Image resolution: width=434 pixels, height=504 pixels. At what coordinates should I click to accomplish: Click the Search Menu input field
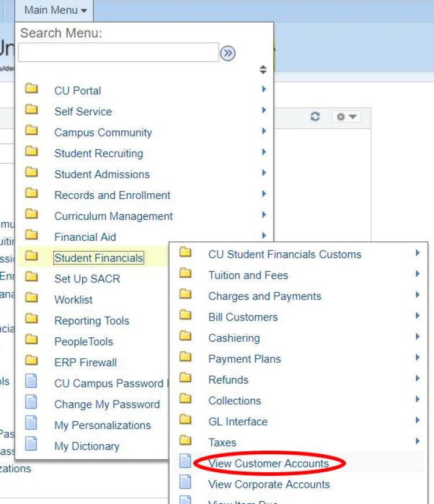(119, 52)
